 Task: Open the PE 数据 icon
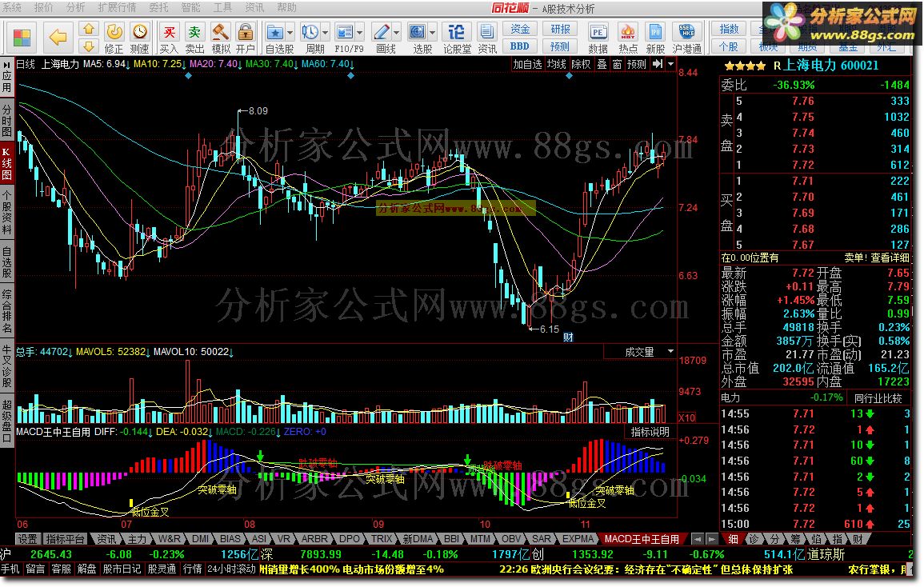(x=598, y=32)
